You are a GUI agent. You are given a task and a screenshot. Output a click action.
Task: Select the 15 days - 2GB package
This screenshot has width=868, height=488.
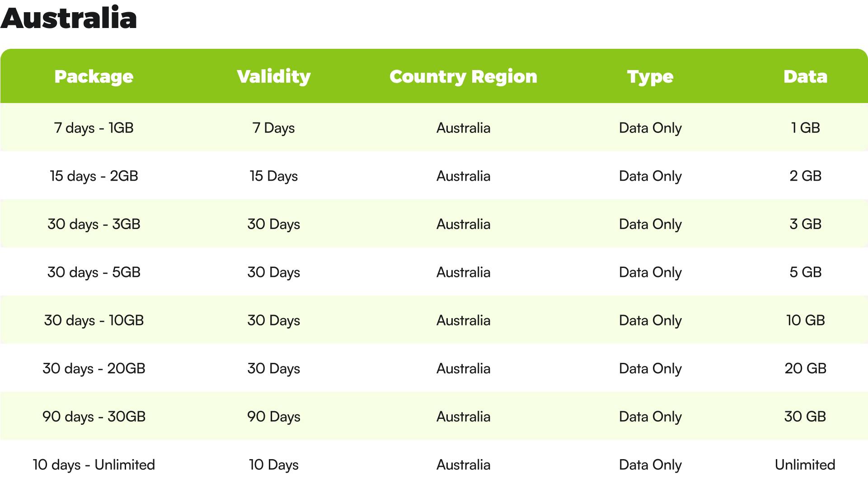pyautogui.click(x=94, y=176)
